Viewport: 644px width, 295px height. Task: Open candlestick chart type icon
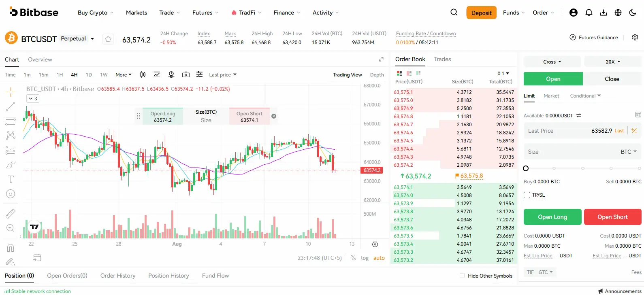tap(143, 74)
